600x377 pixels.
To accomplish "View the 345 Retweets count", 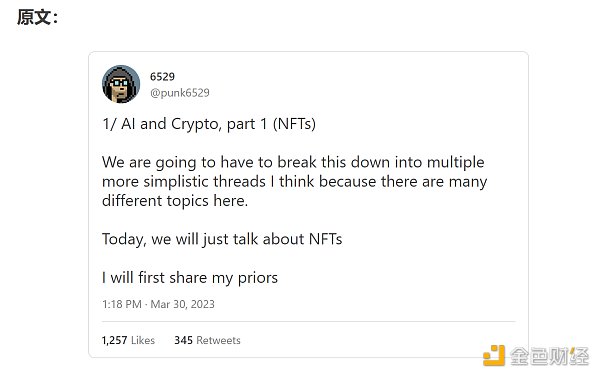I will tap(207, 340).
